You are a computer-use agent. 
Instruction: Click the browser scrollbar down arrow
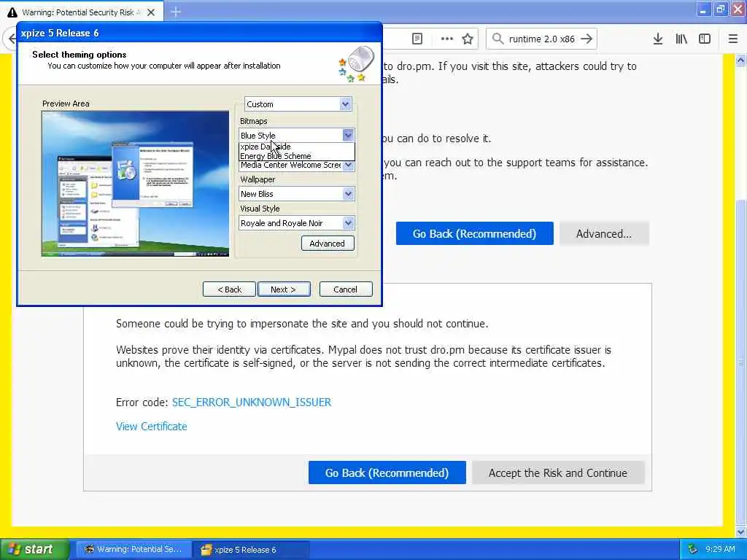[741, 532]
